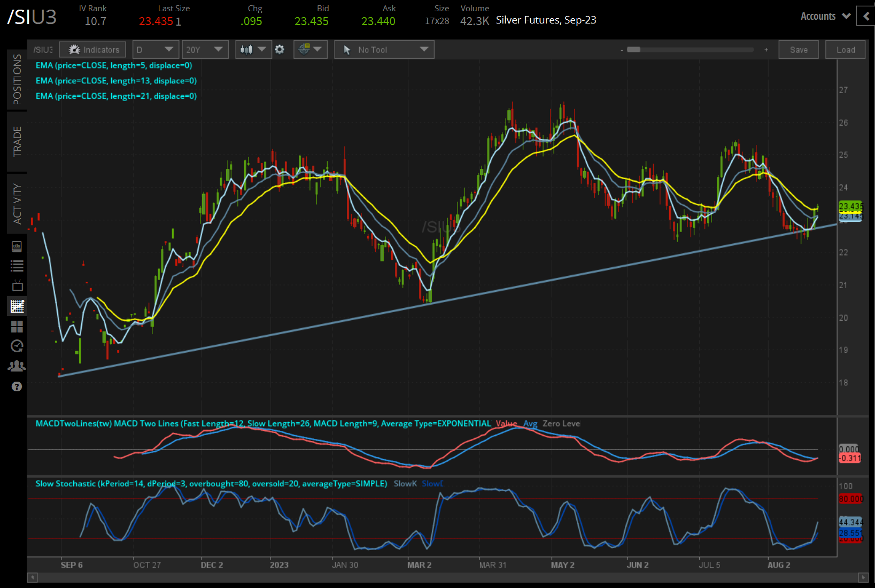Toggle the MACD Zero Level line
This screenshot has width=875, height=588.
pyautogui.click(x=561, y=423)
